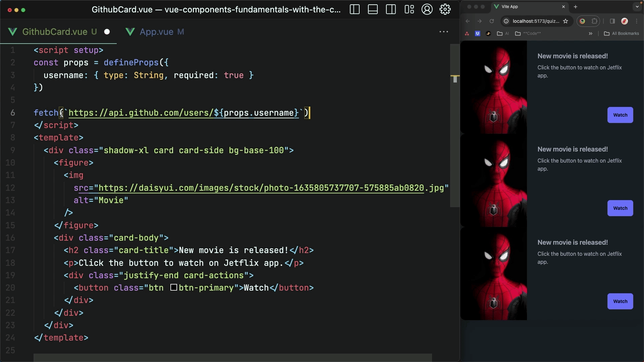644x362 pixels.
Task: Click the first card's Spider-Man image
Action: click(494, 87)
